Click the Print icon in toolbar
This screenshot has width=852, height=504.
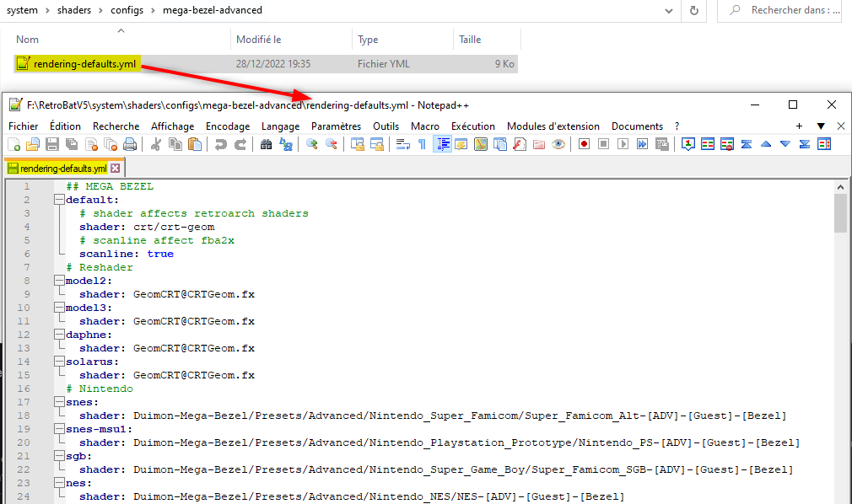(x=128, y=144)
